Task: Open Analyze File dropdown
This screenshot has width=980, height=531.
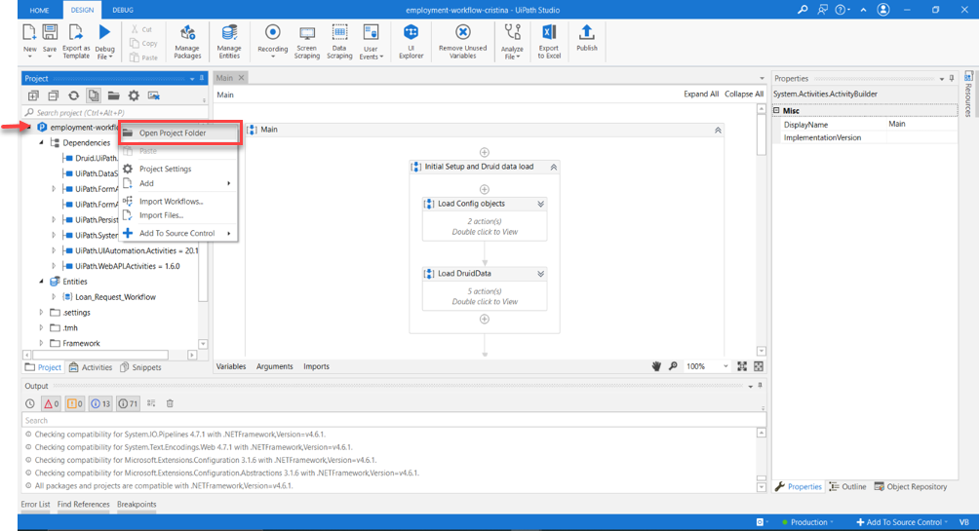Action: [512, 53]
